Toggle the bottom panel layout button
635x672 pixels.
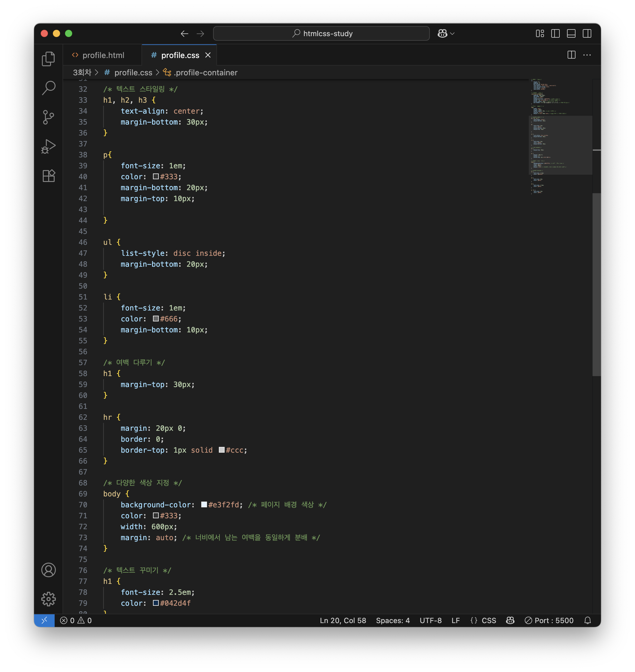click(571, 33)
